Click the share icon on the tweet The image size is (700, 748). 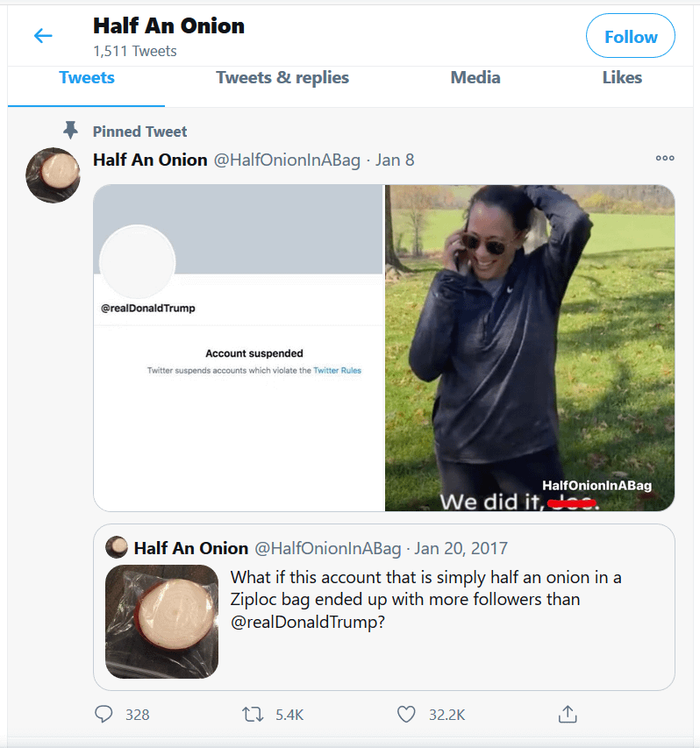[567, 715]
